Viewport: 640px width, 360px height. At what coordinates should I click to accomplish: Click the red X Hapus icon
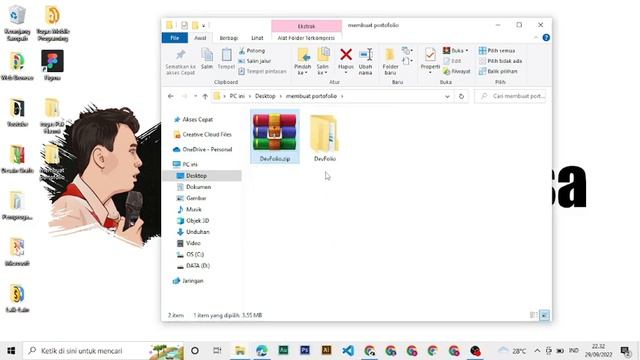346,54
